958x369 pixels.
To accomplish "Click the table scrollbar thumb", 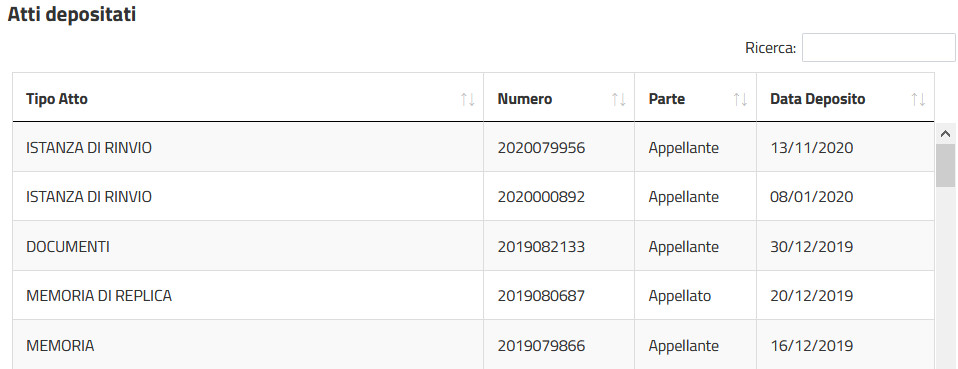I will [x=945, y=166].
